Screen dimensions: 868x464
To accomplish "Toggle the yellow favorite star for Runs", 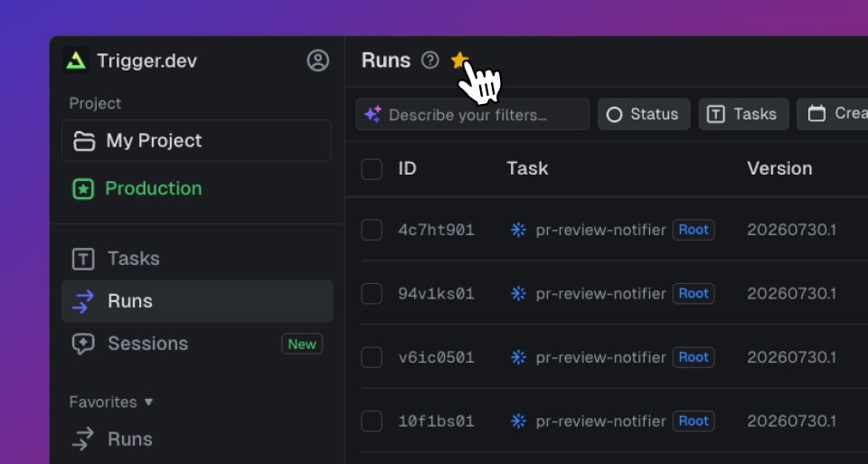I will pos(459,60).
